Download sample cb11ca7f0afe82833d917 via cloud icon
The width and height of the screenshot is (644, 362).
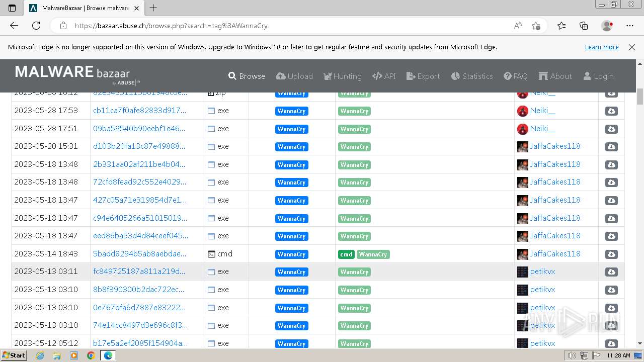click(611, 111)
